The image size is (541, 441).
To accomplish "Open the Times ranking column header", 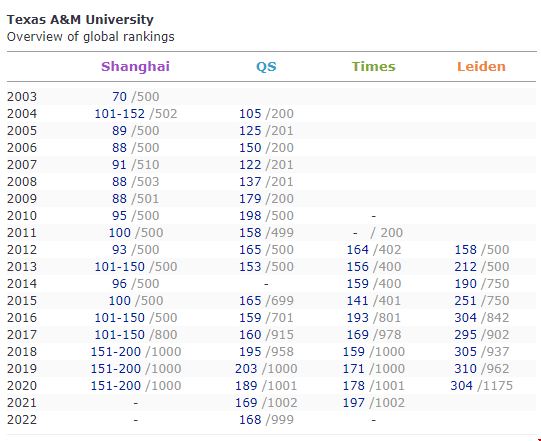I will (x=373, y=66).
